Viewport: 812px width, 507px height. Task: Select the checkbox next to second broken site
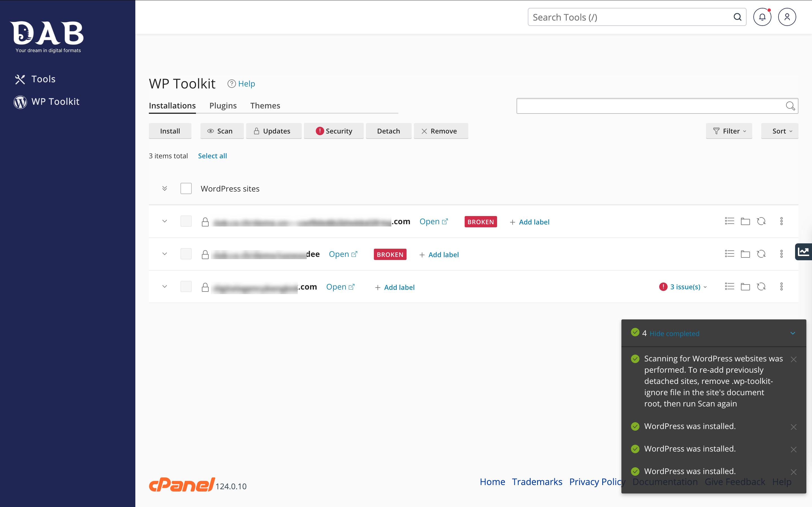click(186, 254)
